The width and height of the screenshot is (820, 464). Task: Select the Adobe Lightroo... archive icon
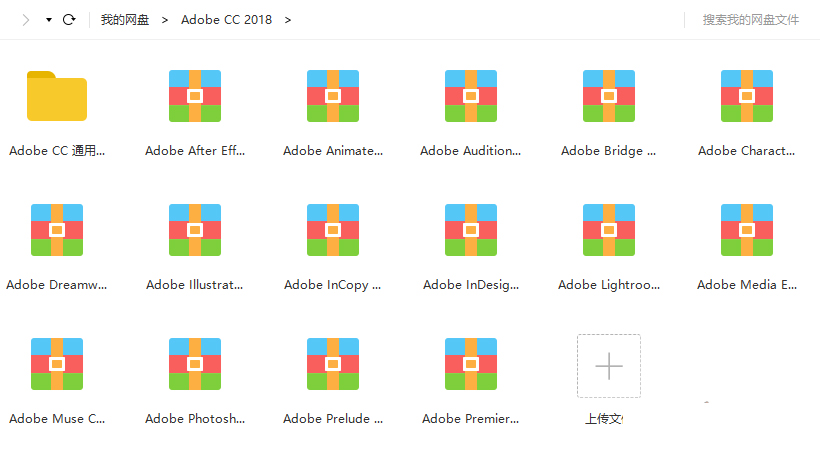click(609, 230)
